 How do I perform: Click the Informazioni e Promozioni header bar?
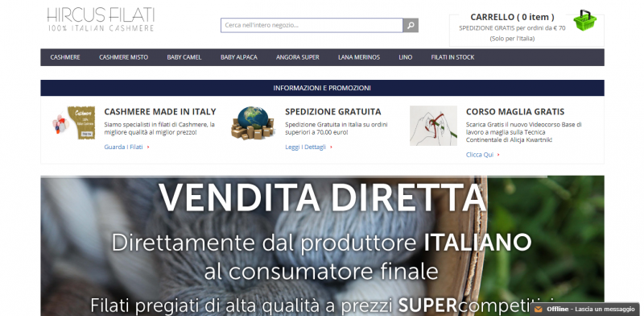point(323,88)
